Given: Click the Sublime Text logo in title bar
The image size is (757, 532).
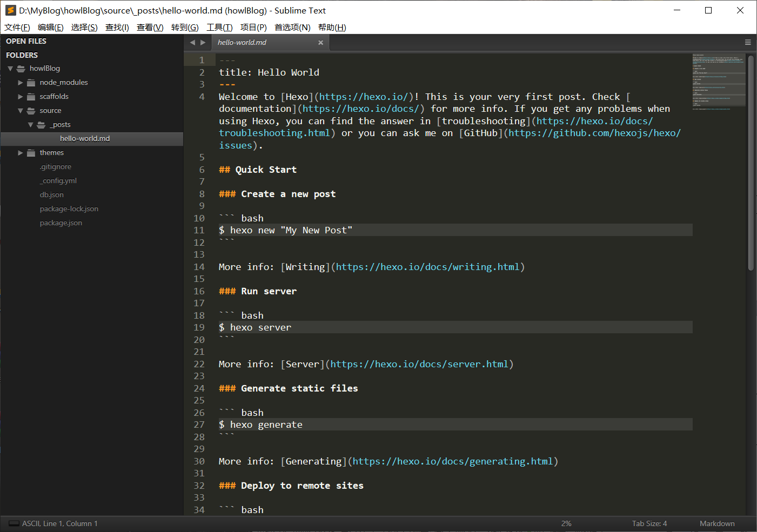Looking at the screenshot, I should pyautogui.click(x=11, y=10).
